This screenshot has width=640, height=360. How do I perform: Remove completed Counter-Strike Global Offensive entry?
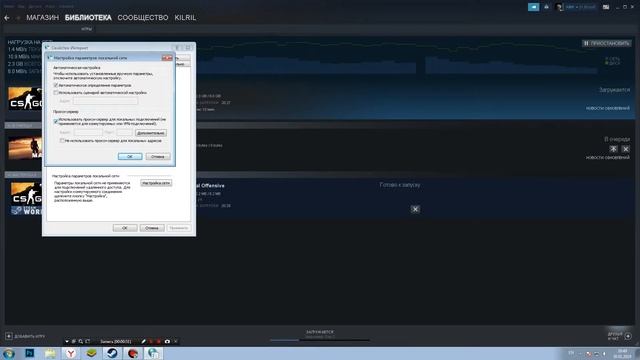coord(415,209)
